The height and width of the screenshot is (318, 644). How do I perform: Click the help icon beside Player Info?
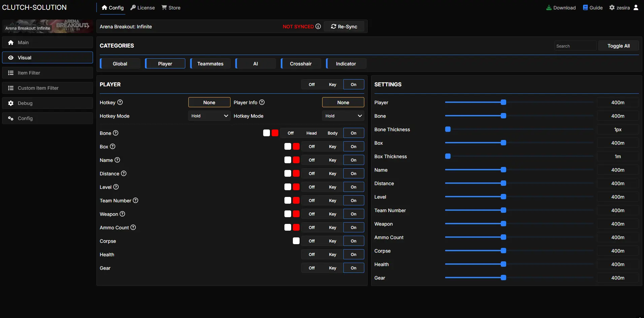point(262,102)
